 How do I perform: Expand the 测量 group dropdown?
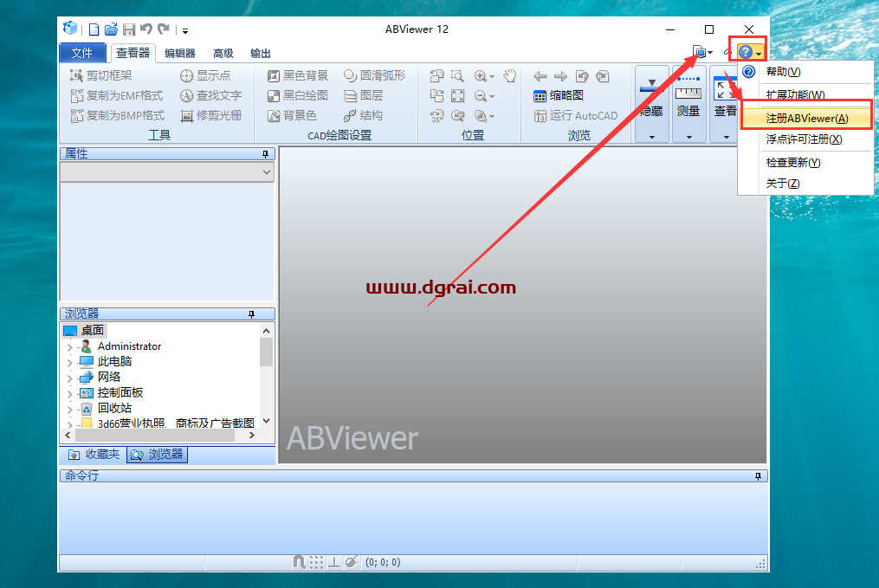point(688,137)
